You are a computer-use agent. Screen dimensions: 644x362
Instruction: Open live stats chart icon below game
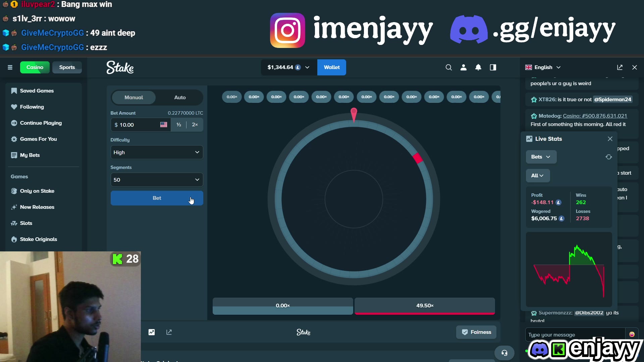[x=152, y=332]
